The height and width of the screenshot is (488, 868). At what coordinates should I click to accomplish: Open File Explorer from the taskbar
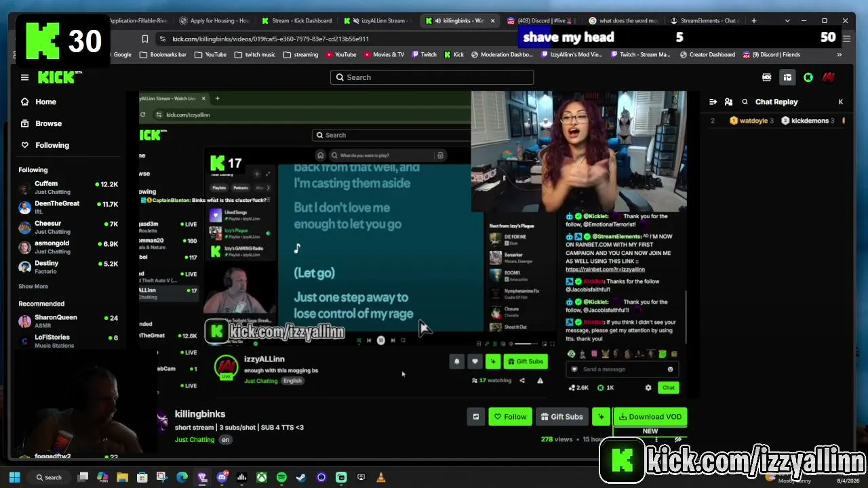pos(122,477)
